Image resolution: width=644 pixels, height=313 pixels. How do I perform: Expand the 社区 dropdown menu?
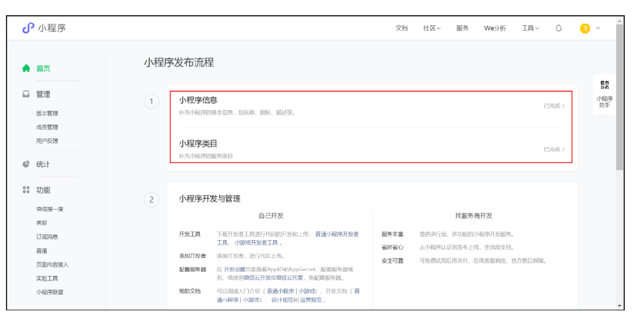pos(432,29)
